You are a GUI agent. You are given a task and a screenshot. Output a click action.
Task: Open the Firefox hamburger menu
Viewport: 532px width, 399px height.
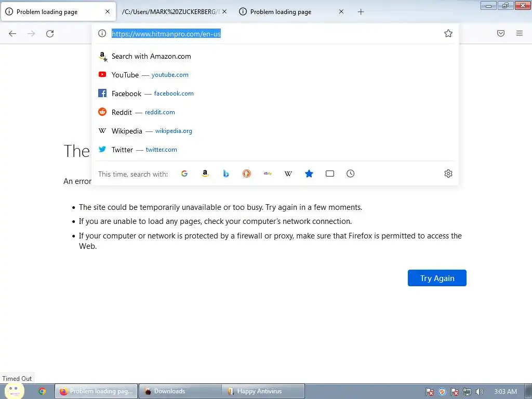coord(520,33)
